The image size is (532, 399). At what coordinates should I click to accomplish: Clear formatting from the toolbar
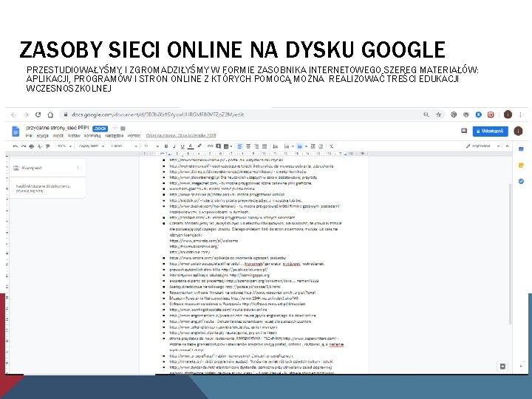332,146
